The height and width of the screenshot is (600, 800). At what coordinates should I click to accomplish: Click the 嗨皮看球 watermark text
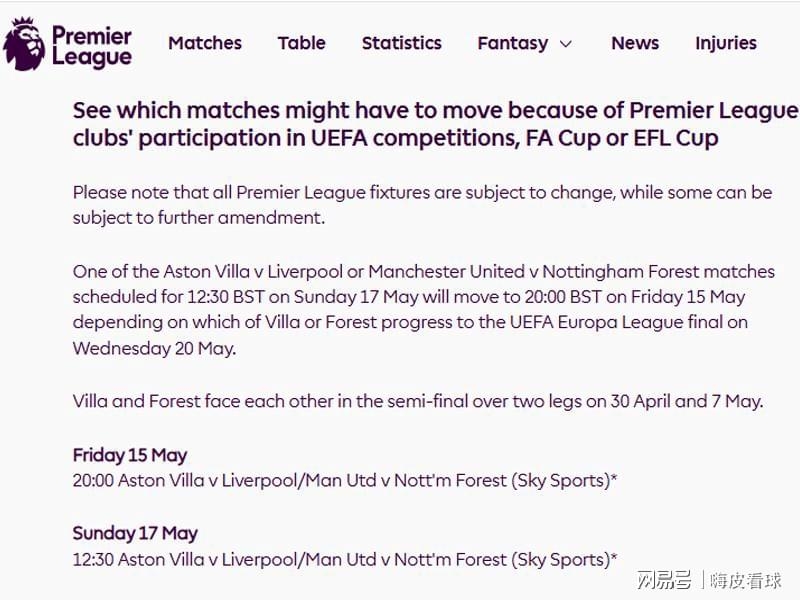pos(746,580)
